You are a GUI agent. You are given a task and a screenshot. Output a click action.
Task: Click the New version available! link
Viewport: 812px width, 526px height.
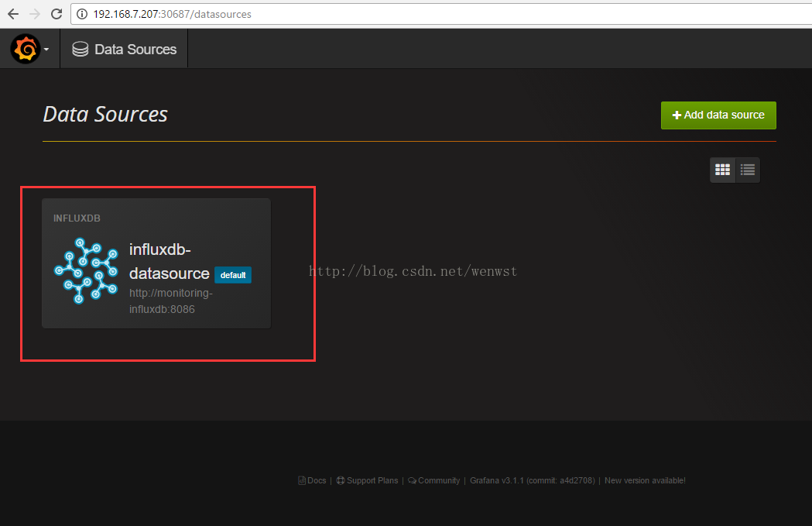tap(645, 480)
